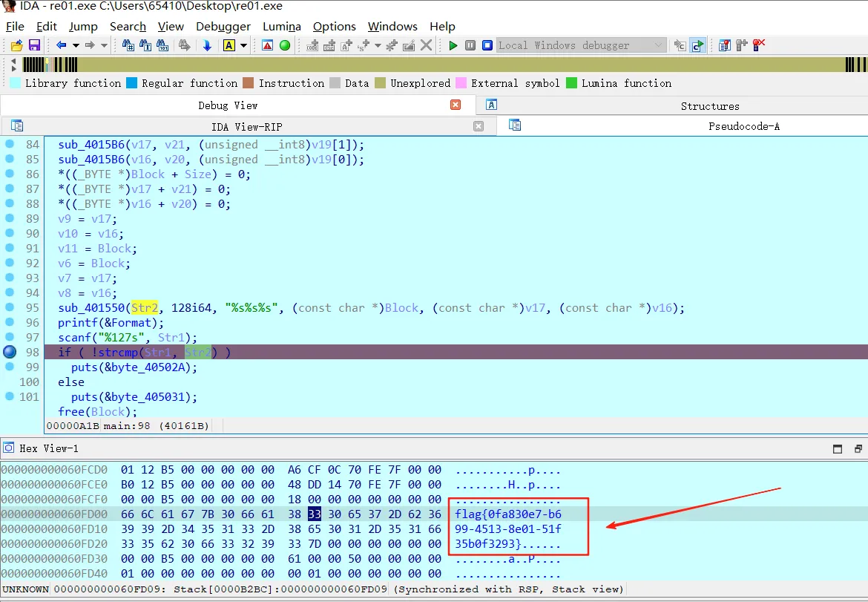The height and width of the screenshot is (602, 868).
Task: Click the red warning triangle icon
Action: [x=267, y=45]
